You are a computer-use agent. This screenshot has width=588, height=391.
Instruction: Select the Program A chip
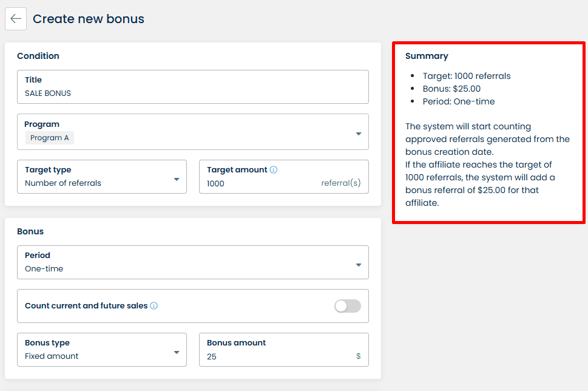point(50,138)
